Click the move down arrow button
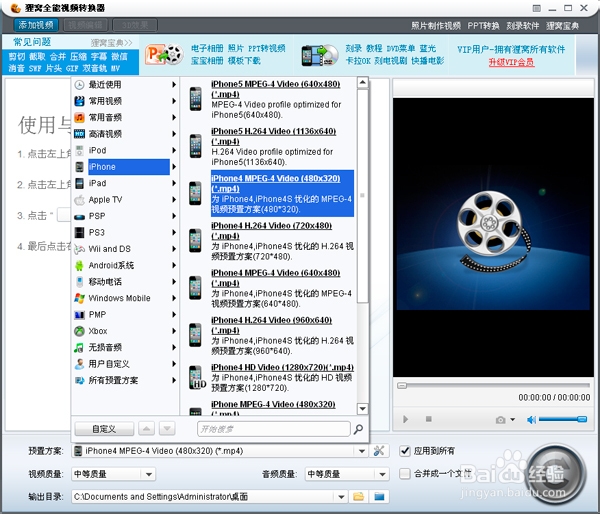600x514 pixels. coord(167,429)
